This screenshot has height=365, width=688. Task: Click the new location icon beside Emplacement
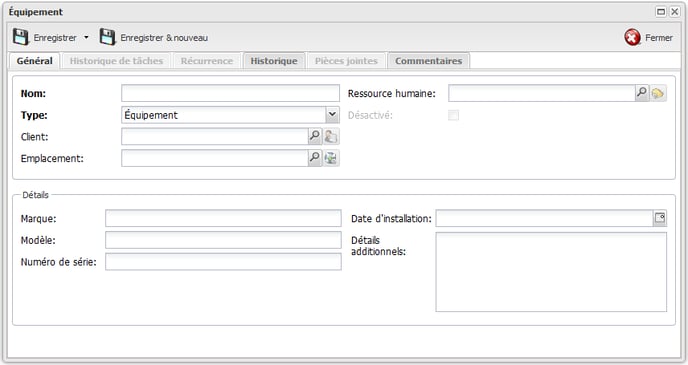click(331, 158)
